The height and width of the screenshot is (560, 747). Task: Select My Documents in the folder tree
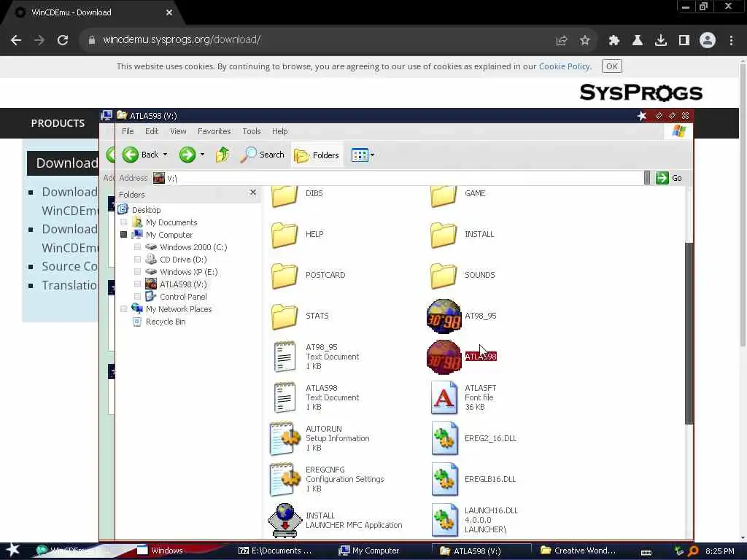click(171, 222)
